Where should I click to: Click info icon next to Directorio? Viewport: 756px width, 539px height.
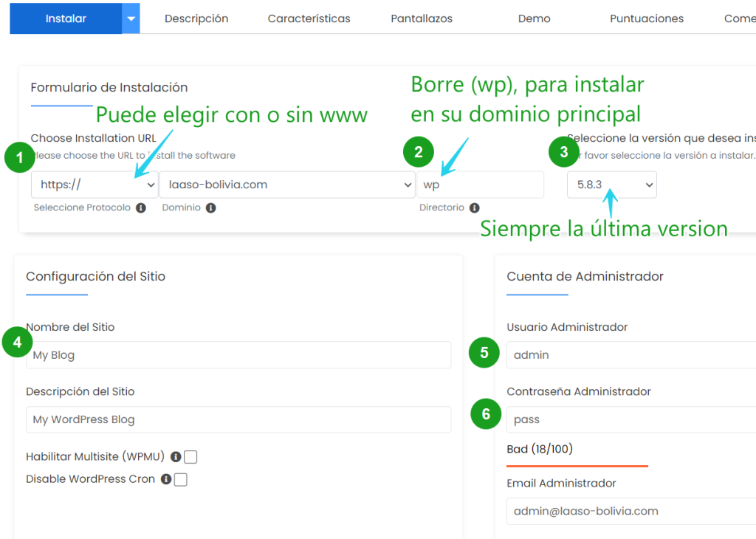tap(475, 207)
